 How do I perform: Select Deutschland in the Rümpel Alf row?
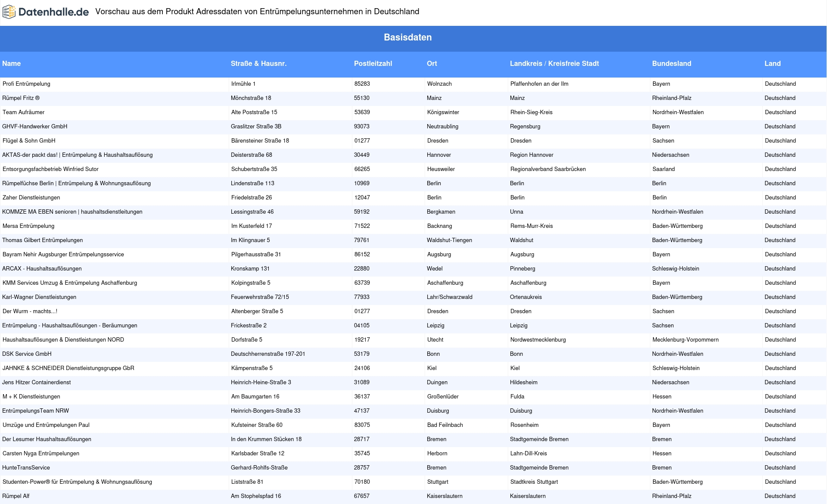tap(780, 496)
